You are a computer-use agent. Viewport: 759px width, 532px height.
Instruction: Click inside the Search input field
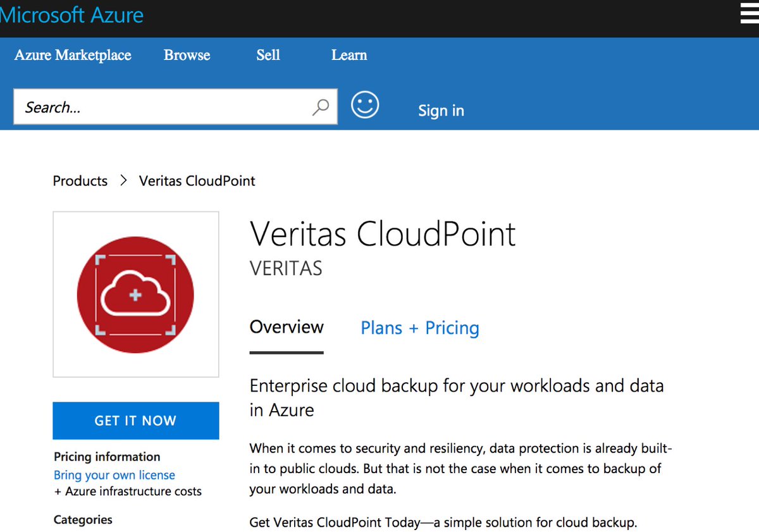tap(158, 106)
